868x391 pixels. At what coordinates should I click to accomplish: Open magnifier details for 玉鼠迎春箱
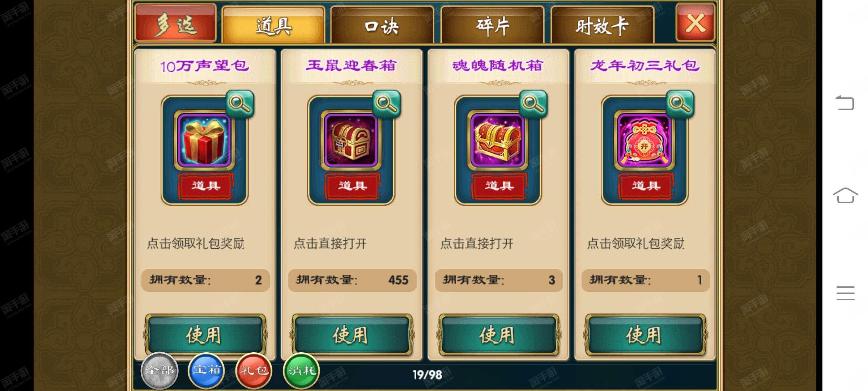[387, 104]
